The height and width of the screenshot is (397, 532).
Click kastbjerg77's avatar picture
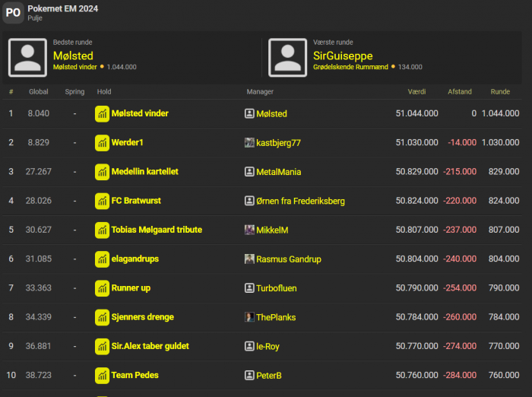(249, 143)
